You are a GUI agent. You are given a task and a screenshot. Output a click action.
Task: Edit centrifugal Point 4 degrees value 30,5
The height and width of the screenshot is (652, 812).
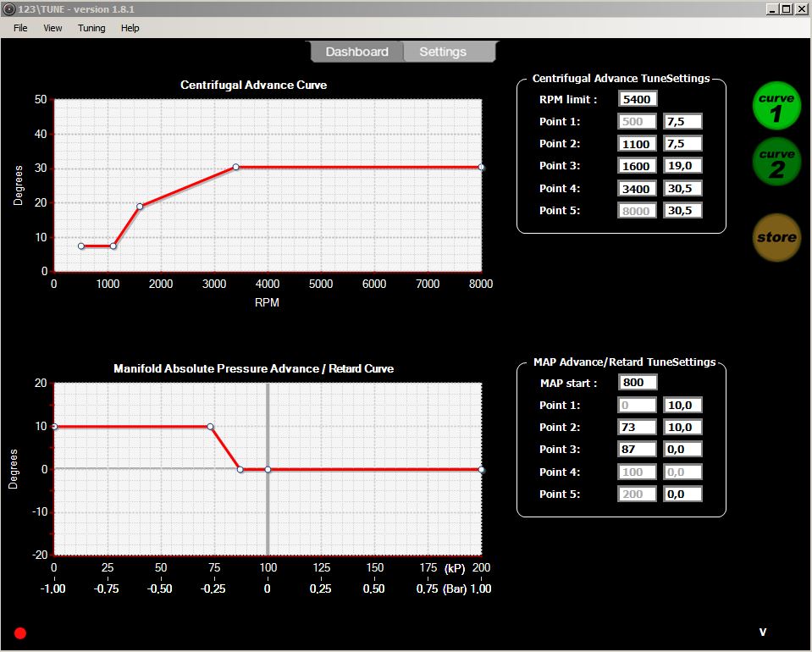point(682,188)
